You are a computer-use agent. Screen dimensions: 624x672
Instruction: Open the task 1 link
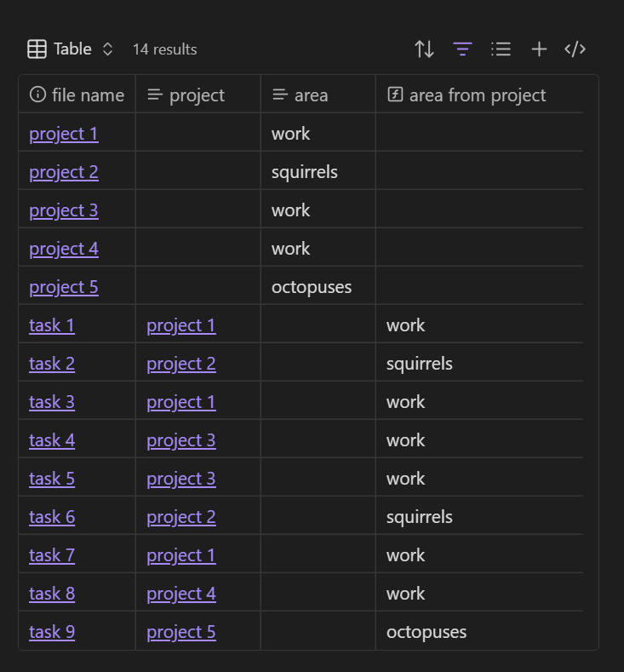click(52, 325)
